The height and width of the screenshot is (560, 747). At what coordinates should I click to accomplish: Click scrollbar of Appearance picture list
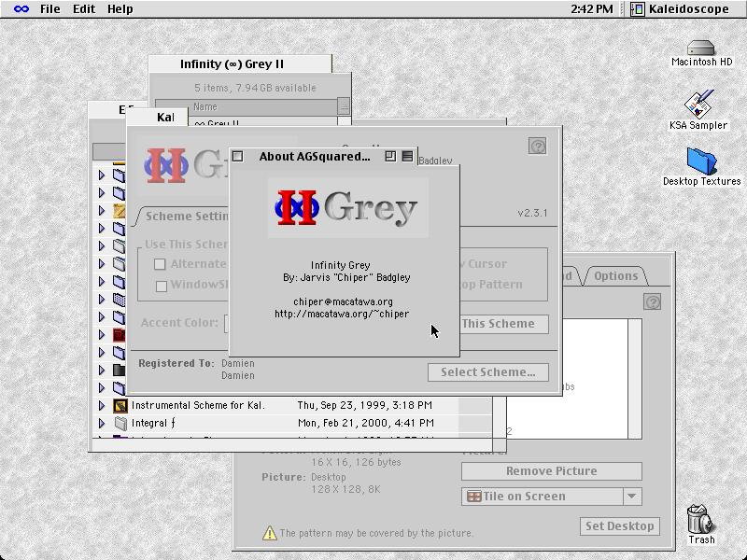tap(635, 379)
